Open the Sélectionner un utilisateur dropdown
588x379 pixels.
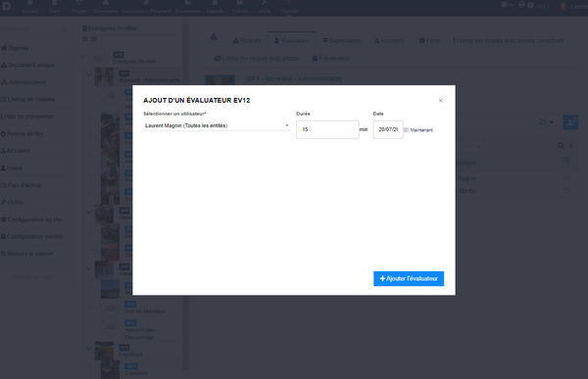tap(217, 125)
